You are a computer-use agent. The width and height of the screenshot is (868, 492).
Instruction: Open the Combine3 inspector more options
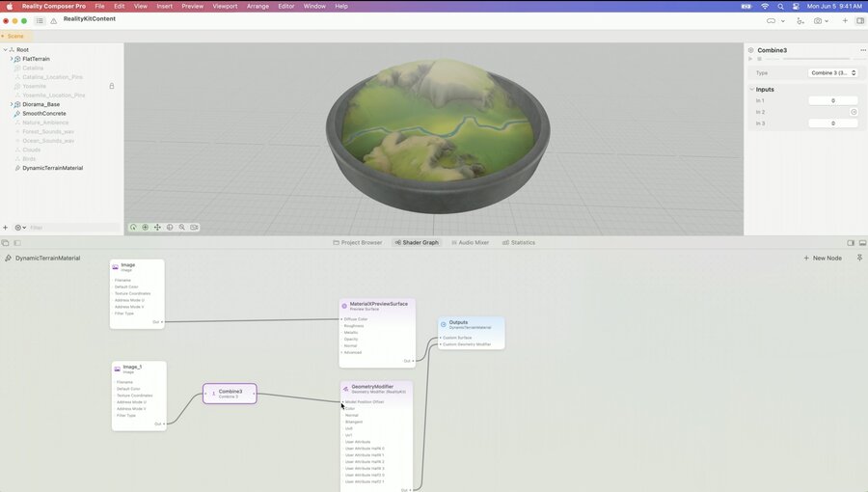tap(863, 50)
